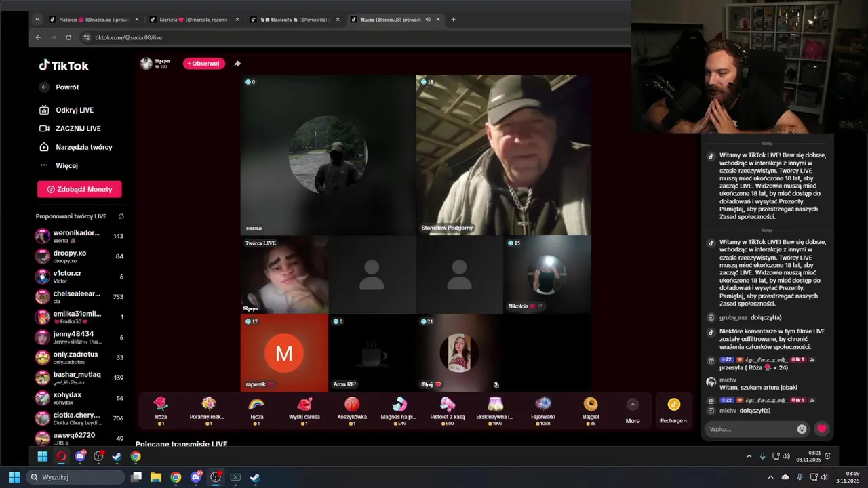The image size is (868, 488).
Task: Share the live stream with arrow icon
Action: (237, 64)
